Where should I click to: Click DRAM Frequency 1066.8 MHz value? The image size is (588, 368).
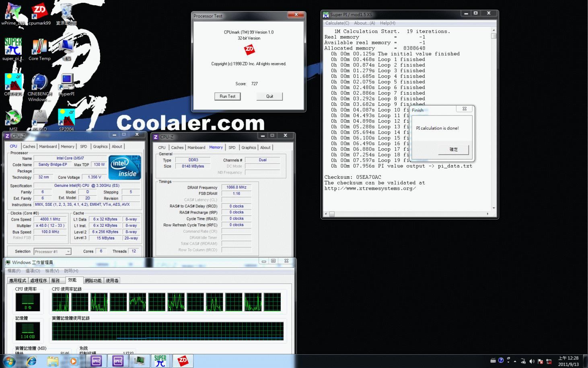coord(236,187)
